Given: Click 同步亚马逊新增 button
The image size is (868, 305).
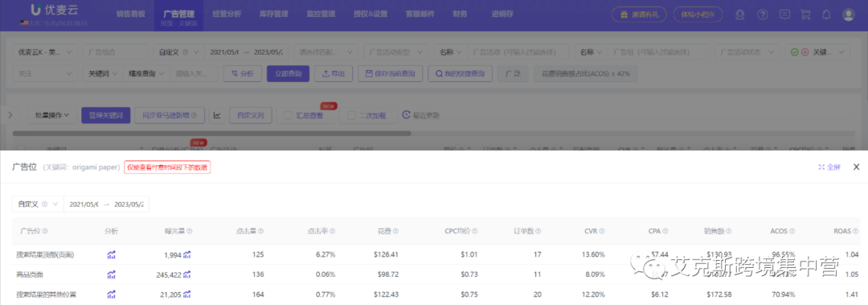Looking at the screenshot, I should pos(170,115).
